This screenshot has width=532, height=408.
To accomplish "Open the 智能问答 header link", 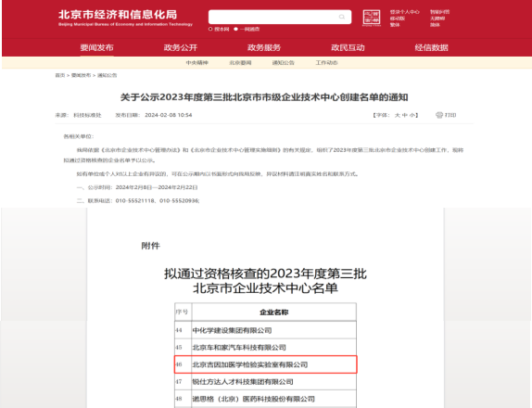I will pos(439,12).
